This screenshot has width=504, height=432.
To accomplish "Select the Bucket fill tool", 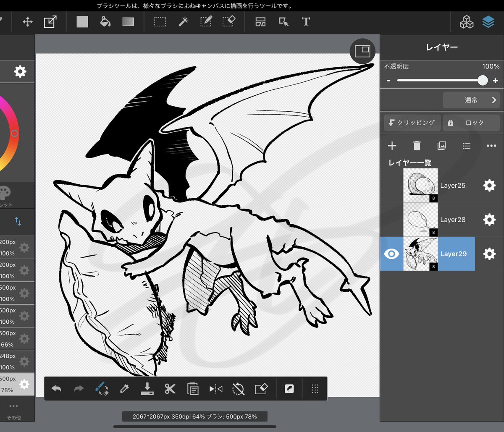I will coord(105,22).
